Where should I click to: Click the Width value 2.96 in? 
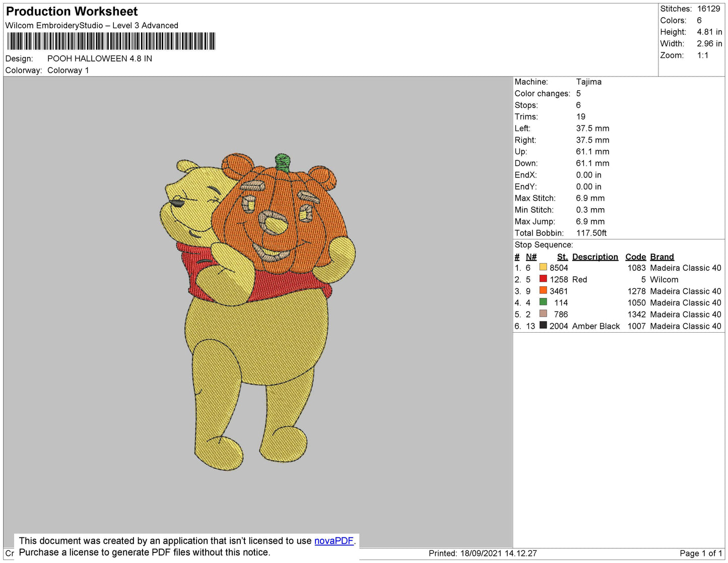(x=709, y=43)
